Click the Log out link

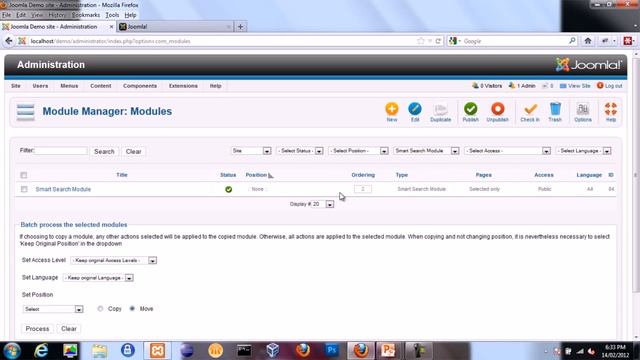coord(609,86)
